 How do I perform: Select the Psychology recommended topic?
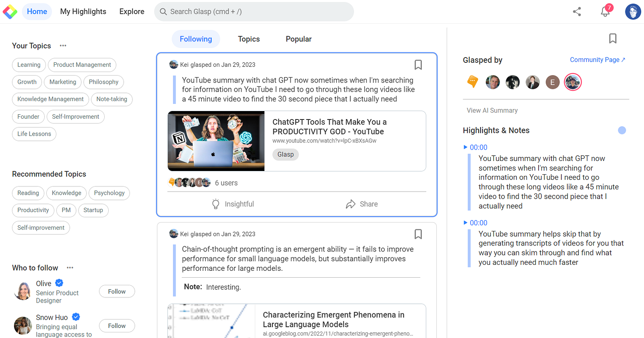[x=109, y=193]
